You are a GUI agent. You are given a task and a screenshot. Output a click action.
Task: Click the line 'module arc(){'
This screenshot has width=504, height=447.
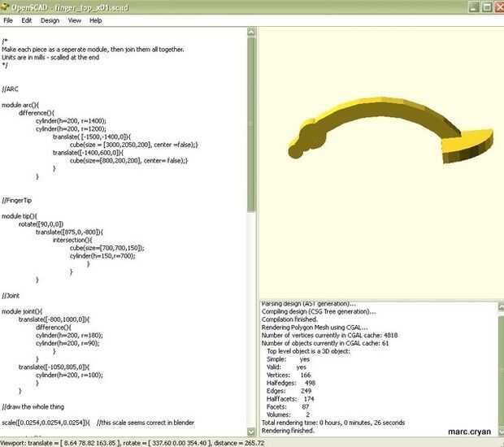tap(20, 105)
